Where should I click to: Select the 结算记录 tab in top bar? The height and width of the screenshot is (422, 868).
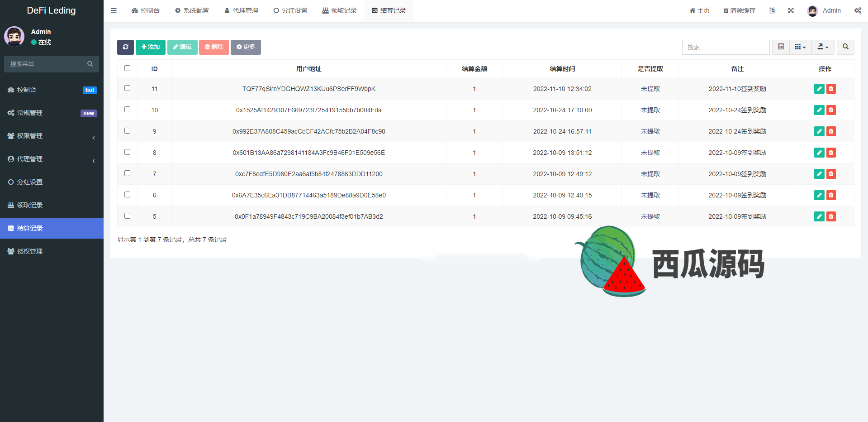point(389,10)
